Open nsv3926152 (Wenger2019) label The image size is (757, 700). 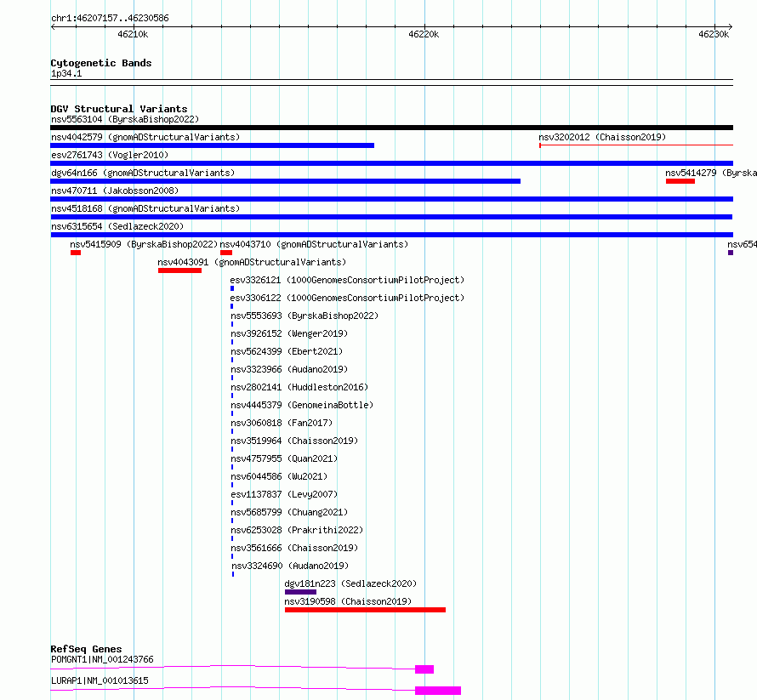pyautogui.click(x=289, y=333)
